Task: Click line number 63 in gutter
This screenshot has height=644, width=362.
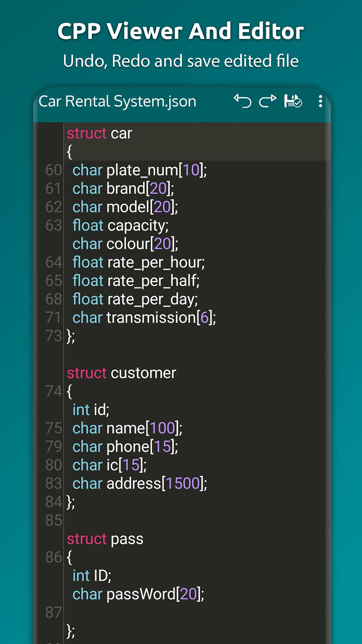Action: pyautogui.click(x=54, y=225)
